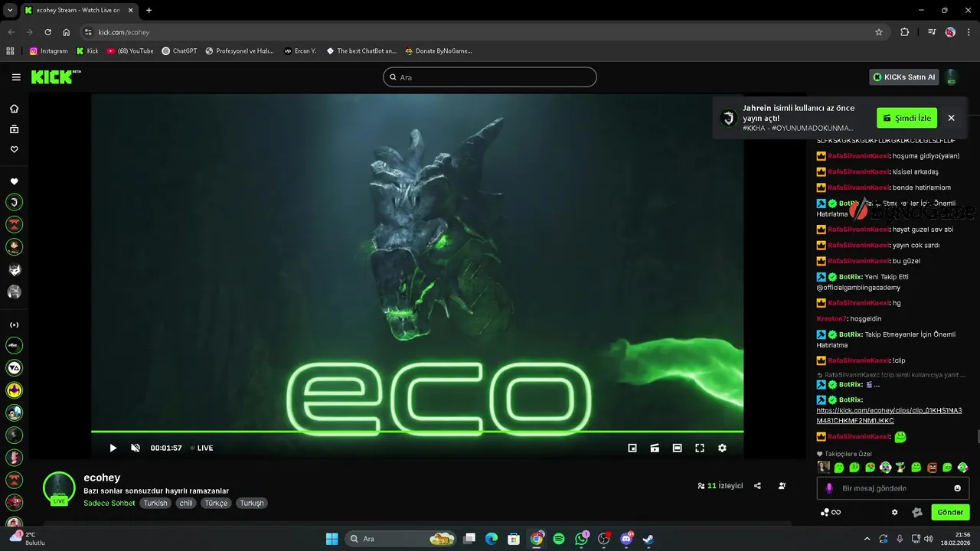Open channel points infinity icon
The height and width of the screenshot is (551, 980).
tap(831, 513)
